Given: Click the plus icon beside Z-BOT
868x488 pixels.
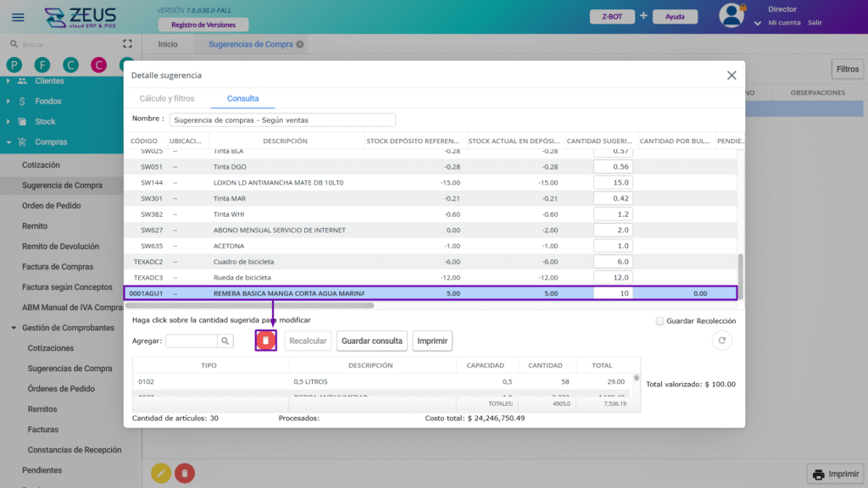Looking at the screenshot, I should click(643, 16).
